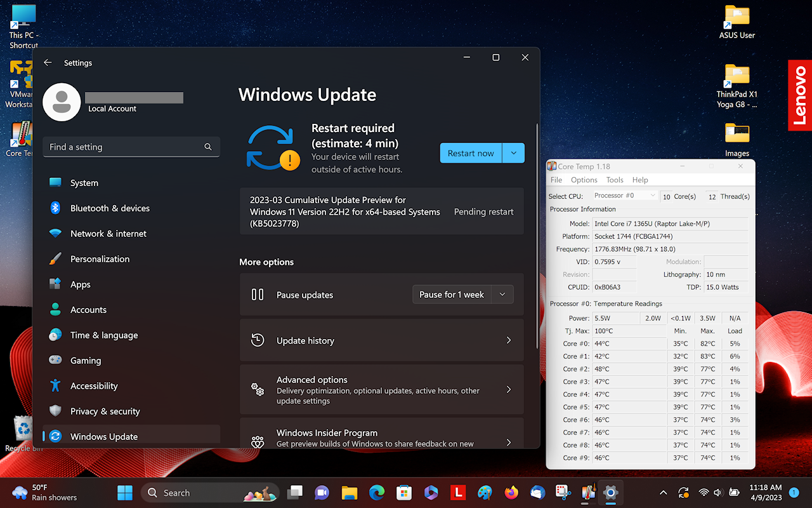Open volume control in system tray
Image resolution: width=812 pixels, height=508 pixels.
tap(718, 493)
